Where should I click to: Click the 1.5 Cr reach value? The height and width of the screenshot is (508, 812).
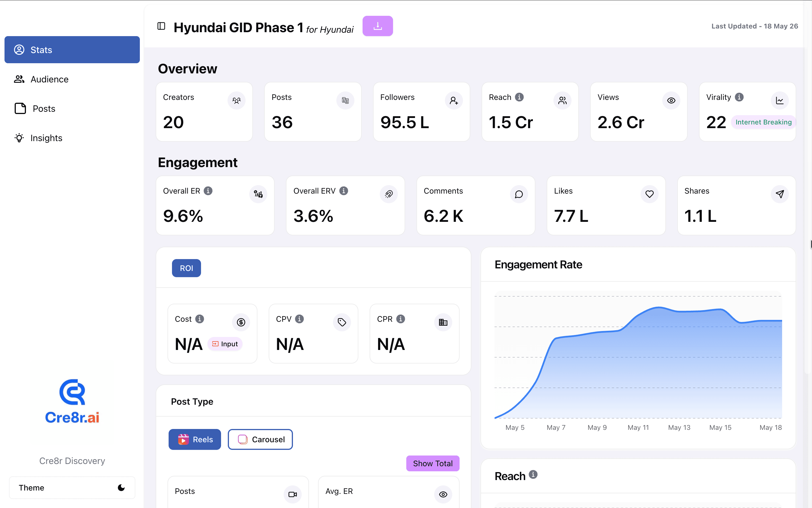511,122
